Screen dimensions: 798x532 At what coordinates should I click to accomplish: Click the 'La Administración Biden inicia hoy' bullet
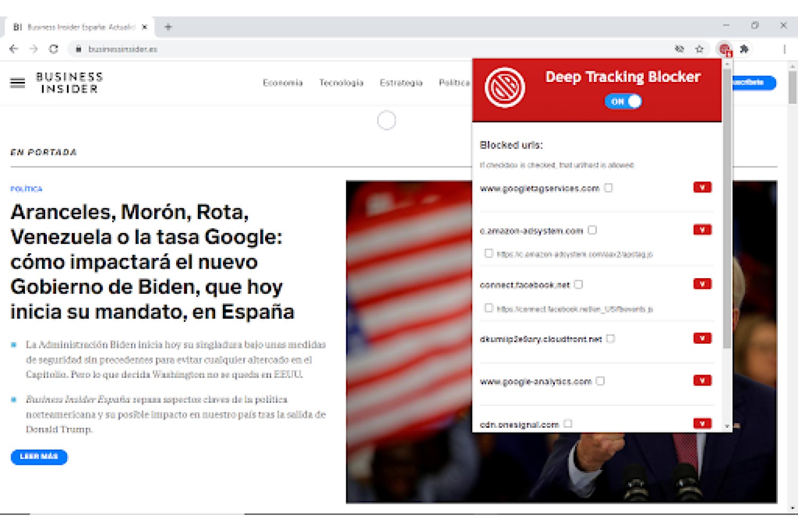(x=176, y=360)
